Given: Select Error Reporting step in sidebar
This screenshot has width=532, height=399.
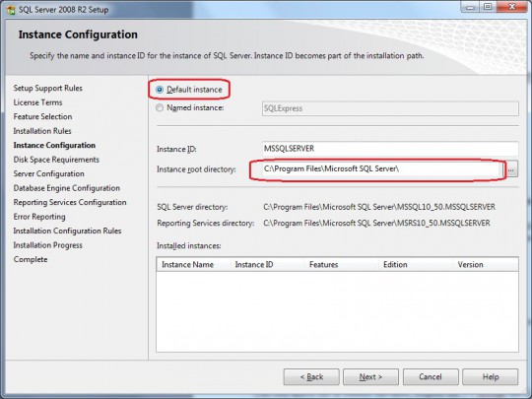Looking at the screenshot, I should tap(39, 217).
